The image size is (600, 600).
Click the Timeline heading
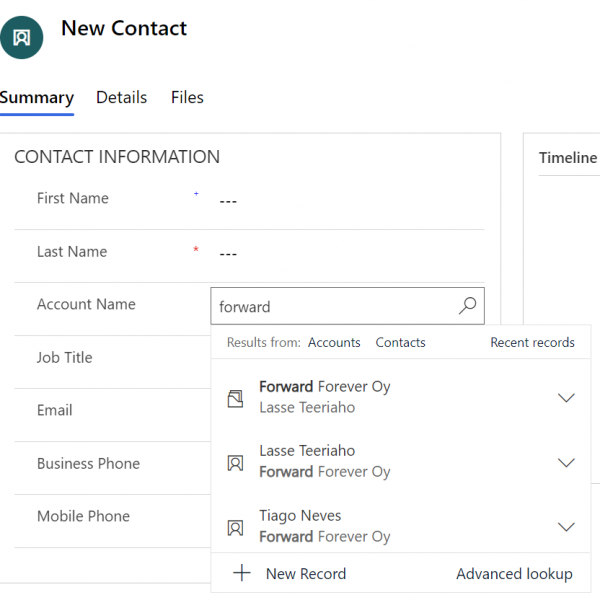[x=568, y=158]
